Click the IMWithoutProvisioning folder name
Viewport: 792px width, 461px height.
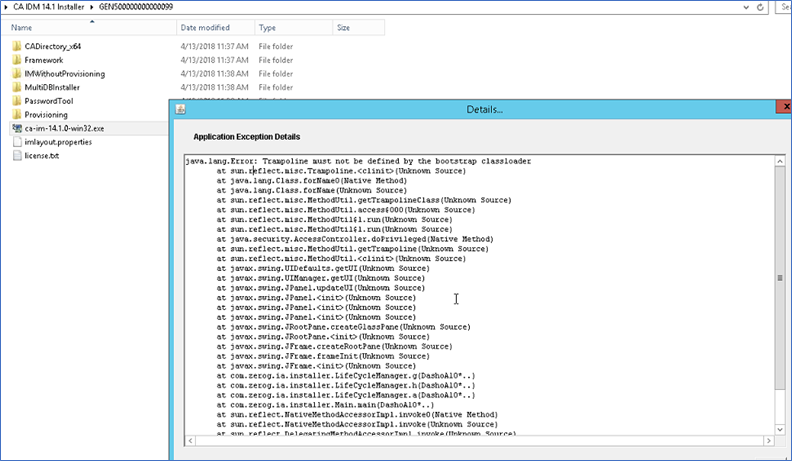pyautogui.click(x=65, y=73)
